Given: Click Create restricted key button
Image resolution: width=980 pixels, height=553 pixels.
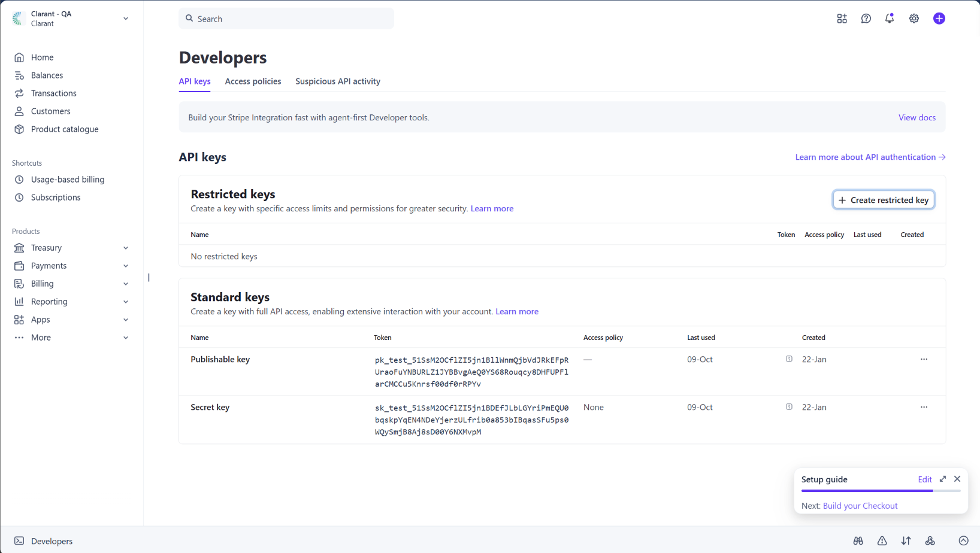Looking at the screenshot, I should point(884,200).
